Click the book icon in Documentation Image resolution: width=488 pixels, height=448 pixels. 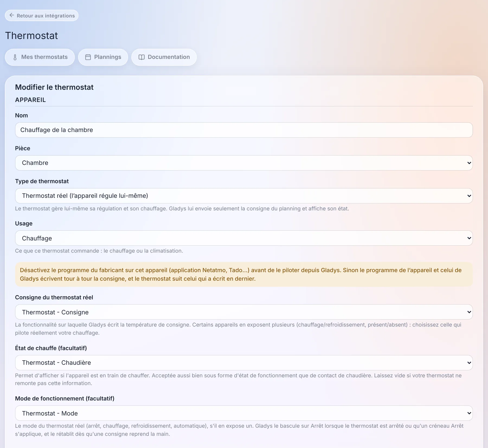(142, 57)
